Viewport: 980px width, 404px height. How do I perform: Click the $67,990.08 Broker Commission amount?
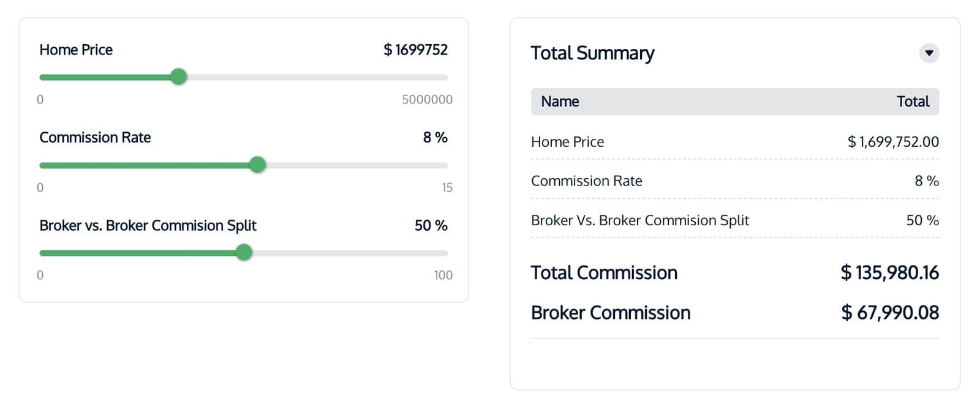[890, 313]
